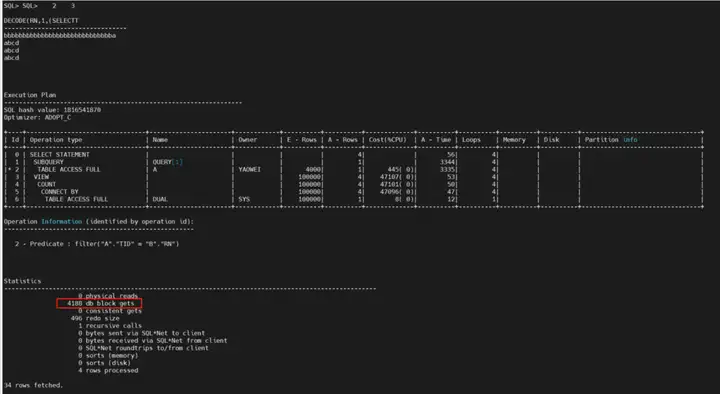
Task: Click the 'Name' column header
Action: (x=160, y=140)
